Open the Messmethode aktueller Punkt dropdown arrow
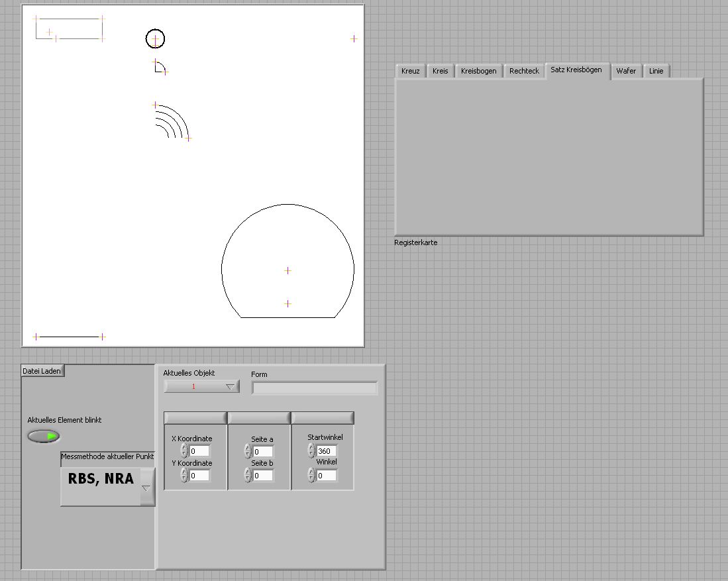The width and height of the screenshot is (728, 581). coord(146,487)
